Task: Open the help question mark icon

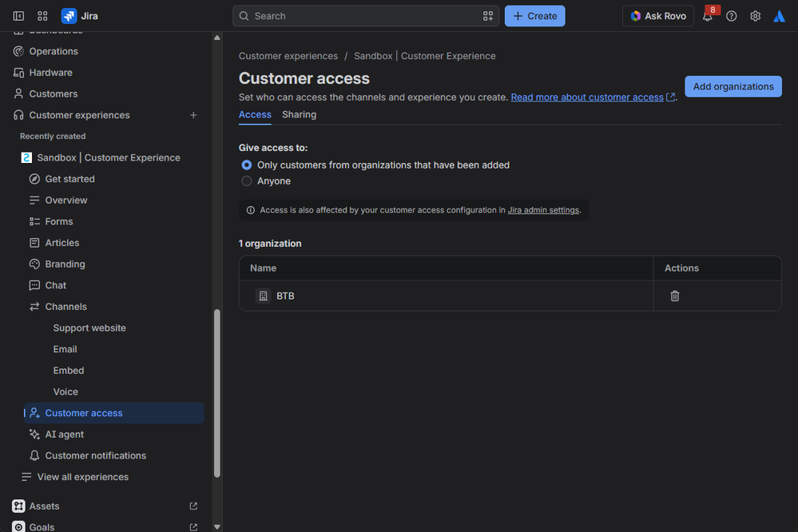Action: tap(732, 16)
